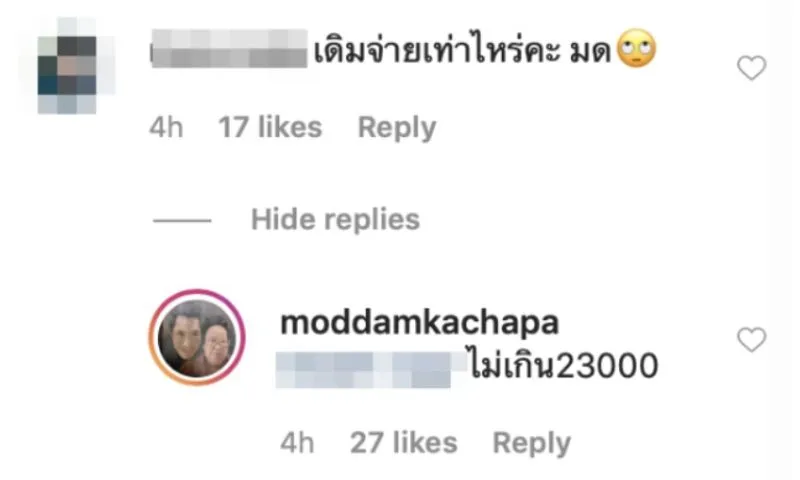800x480 pixels.
Task: Open the moddamkachapa username profile link
Action: 419,322
